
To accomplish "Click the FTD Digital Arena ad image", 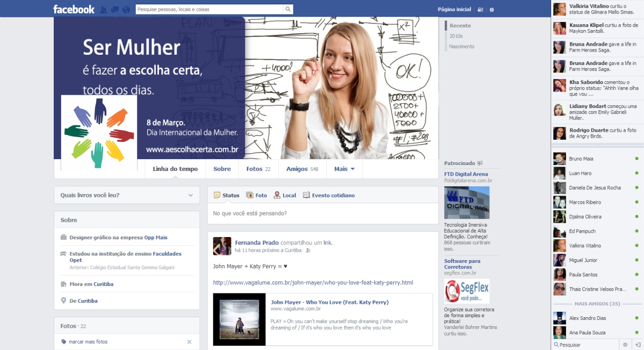I will 467,203.
